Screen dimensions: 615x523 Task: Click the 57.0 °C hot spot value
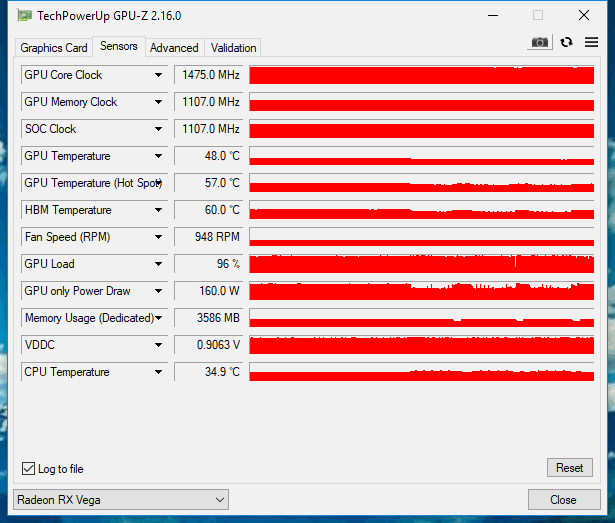click(209, 183)
